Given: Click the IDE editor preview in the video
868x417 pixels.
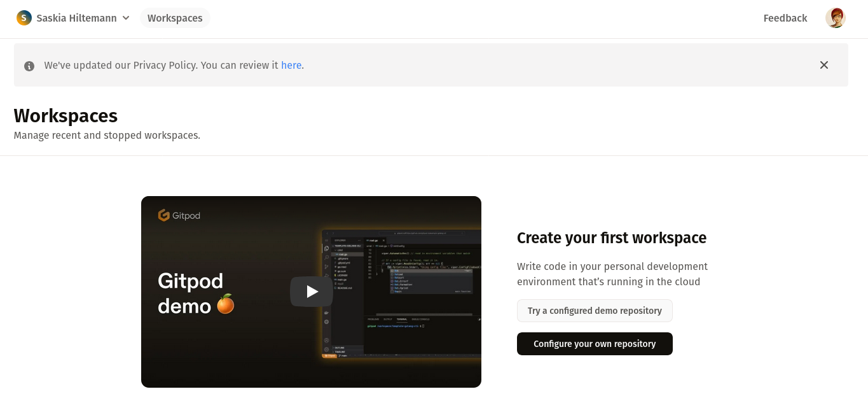Looking at the screenshot, I should (401, 294).
